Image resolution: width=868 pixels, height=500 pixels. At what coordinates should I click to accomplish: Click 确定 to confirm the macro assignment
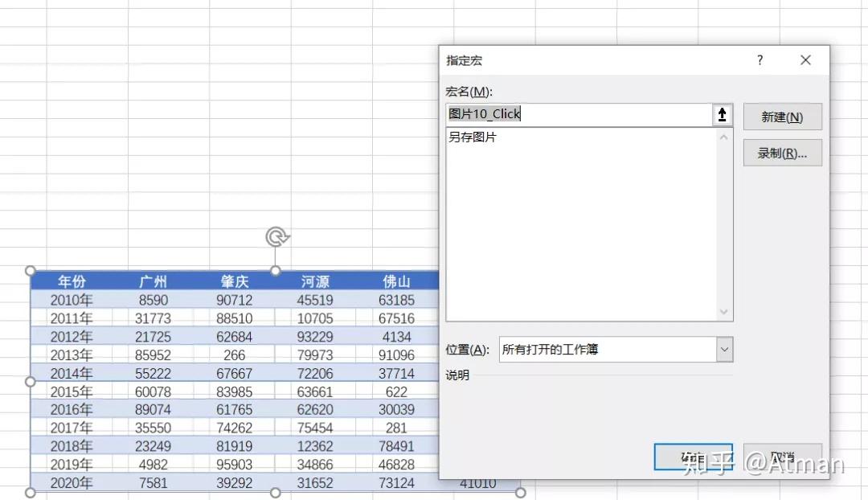(x=693, y=455)
